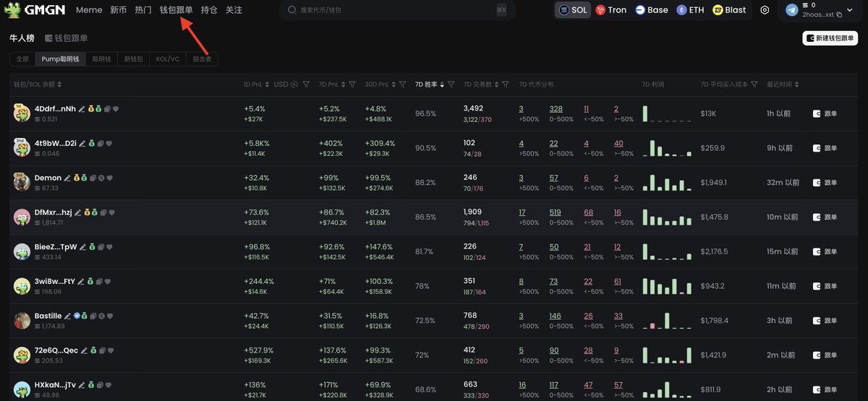This screenshot has height=401, width=868.
Task: Select the ETH chain
Action: [x=690, y=10]
